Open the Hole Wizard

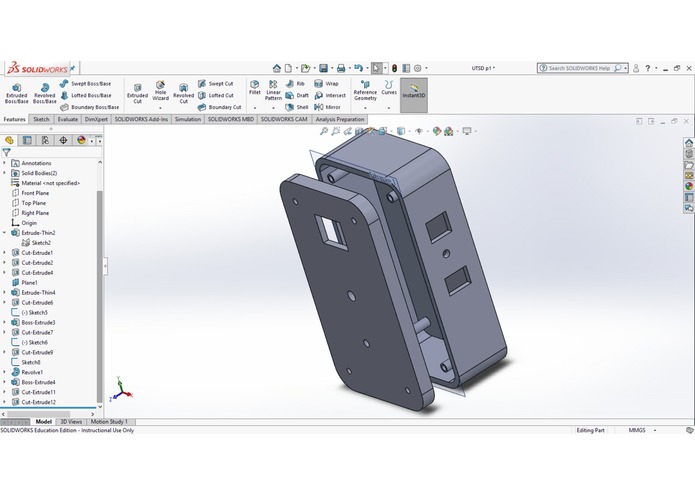point(160,91)
